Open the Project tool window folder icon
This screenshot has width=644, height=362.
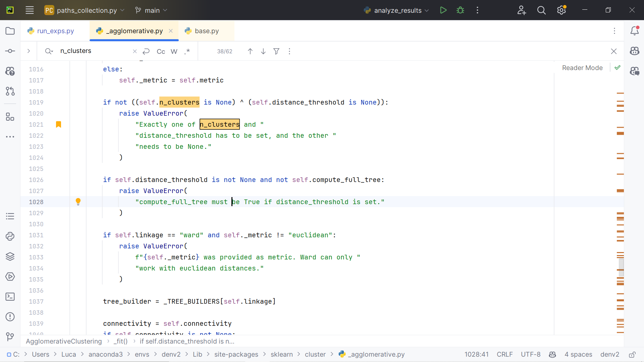pyautogui.click(x=10, y=31)
